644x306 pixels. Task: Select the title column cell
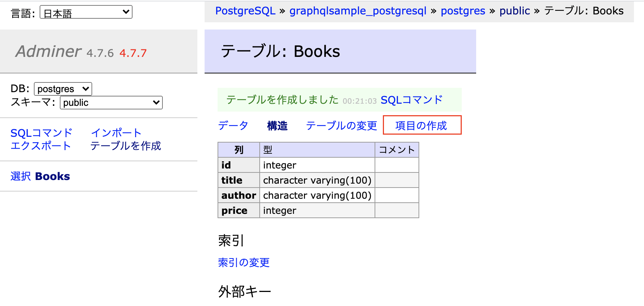pyautogui.click(x=239, y=180)
